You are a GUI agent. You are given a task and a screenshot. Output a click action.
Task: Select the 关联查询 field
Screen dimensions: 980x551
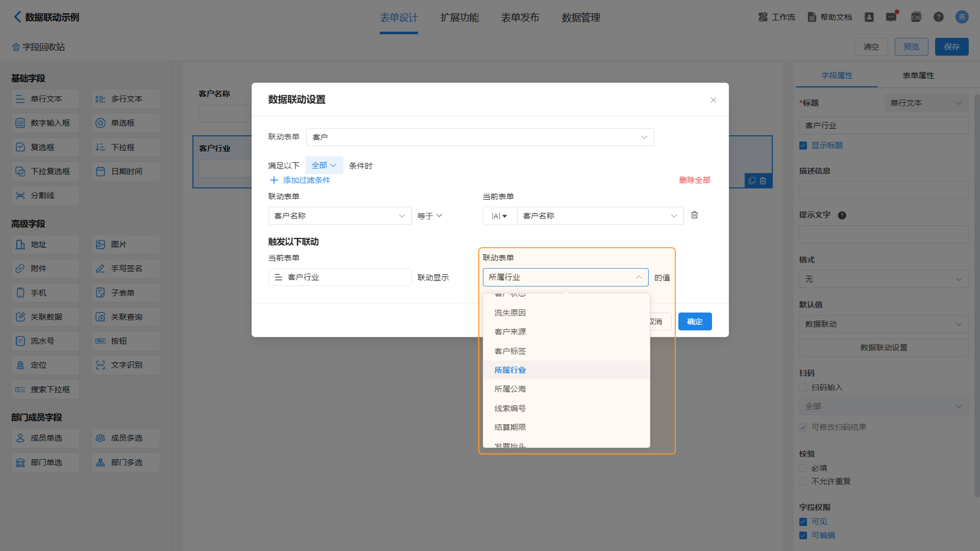[x=126, y=317]
